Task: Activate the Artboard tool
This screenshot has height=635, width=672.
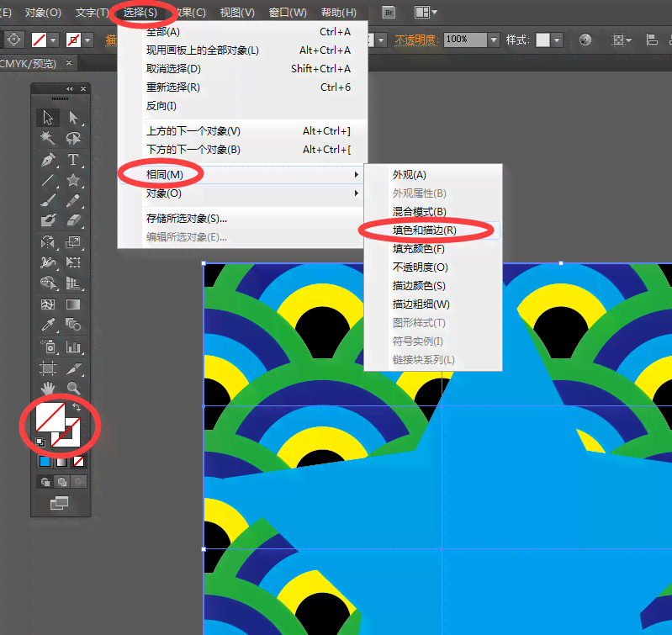Action: (48, 368)
